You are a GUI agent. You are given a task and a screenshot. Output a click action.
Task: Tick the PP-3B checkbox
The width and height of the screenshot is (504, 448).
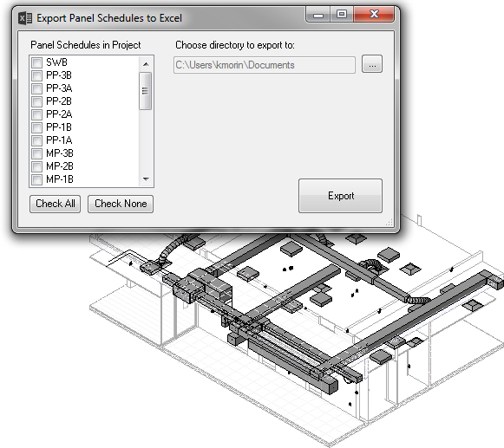tap(37, 75)
